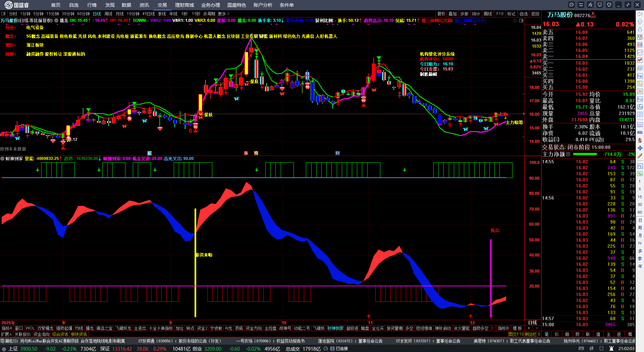Click the back left-arrow icon in right sidebar
Image resolution: width=644 pixels, height=352 pixels.
pos(640,14)
